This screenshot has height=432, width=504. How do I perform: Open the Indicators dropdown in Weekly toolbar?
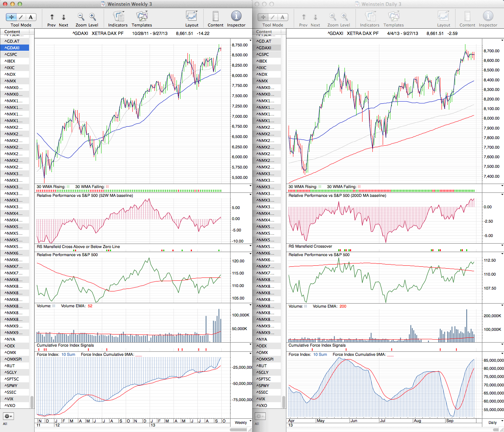point(118,16)
